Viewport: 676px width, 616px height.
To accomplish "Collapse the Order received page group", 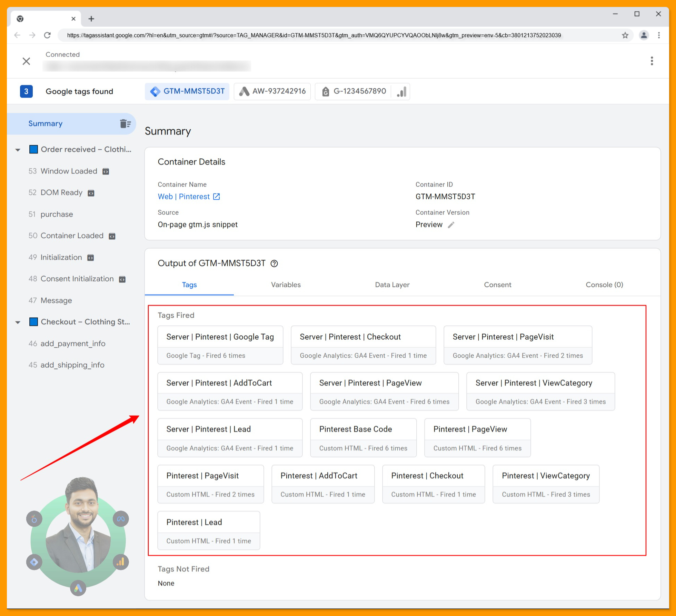I will coord(18,150).
